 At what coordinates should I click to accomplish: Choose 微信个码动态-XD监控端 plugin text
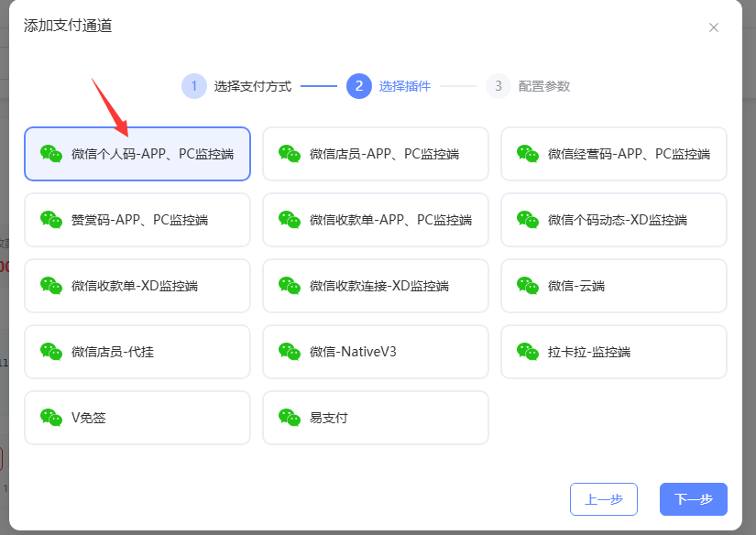click(617, 220)
